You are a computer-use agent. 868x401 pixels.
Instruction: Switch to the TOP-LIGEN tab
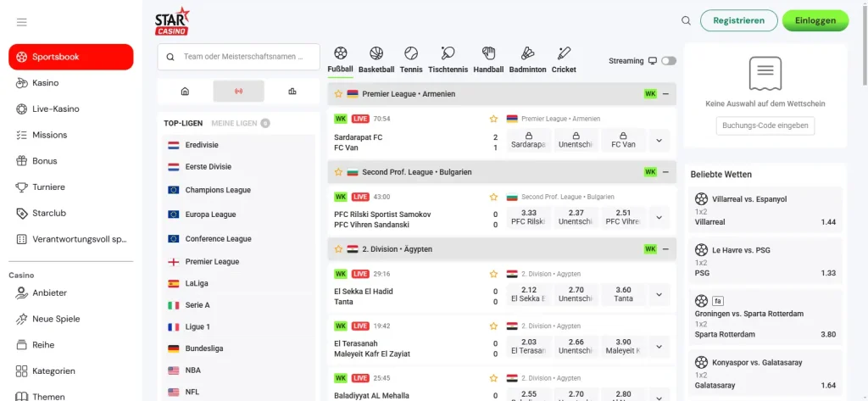[183, 124]
